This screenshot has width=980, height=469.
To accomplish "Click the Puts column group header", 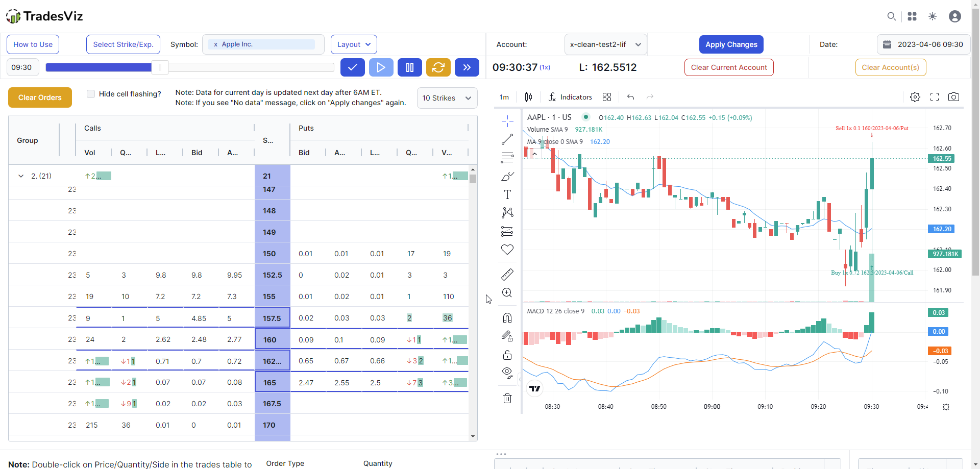I will pyautogui.click(x=379, y=128).
